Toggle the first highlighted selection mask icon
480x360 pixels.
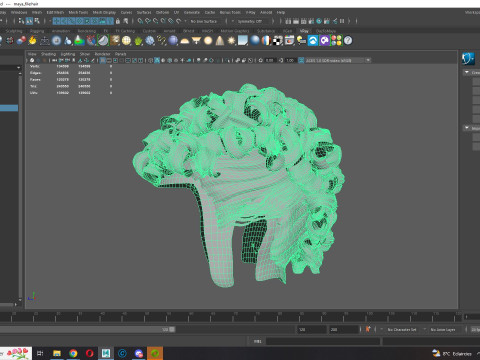click(x=56, y=21)
